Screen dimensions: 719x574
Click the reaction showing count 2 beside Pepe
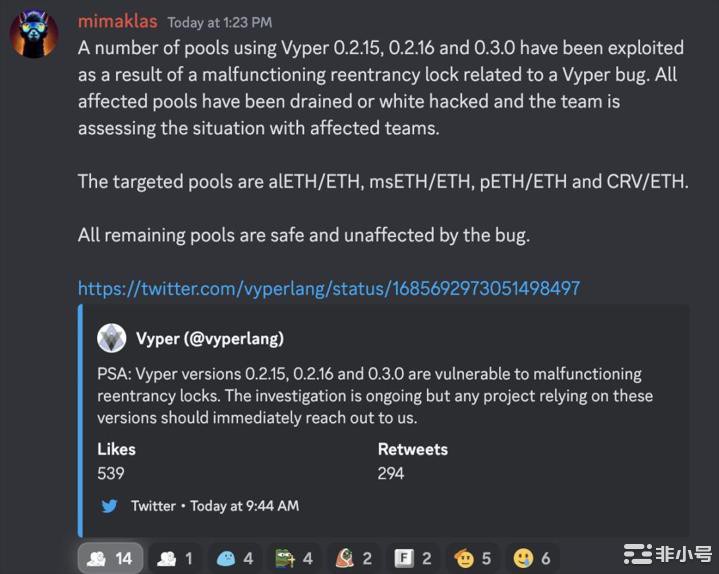(x=354, y=558)
